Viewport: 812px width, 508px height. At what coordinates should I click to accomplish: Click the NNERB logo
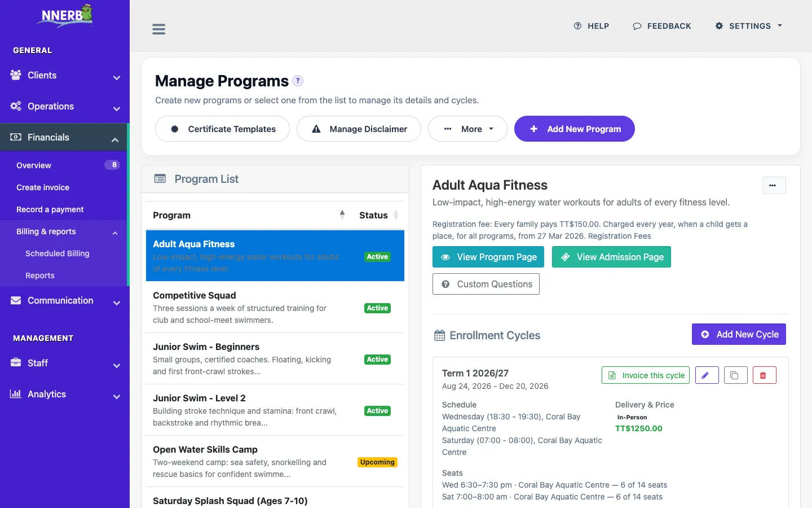pos(65,16)
